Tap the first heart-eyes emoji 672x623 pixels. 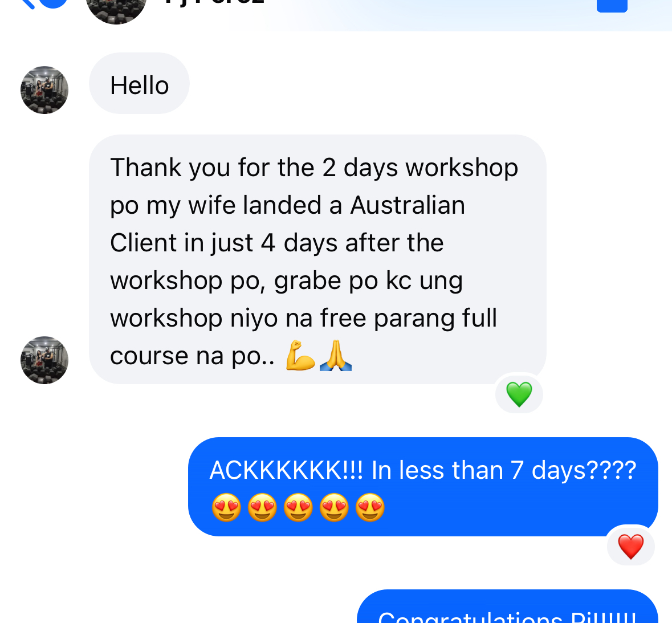[x=226, y=507]
